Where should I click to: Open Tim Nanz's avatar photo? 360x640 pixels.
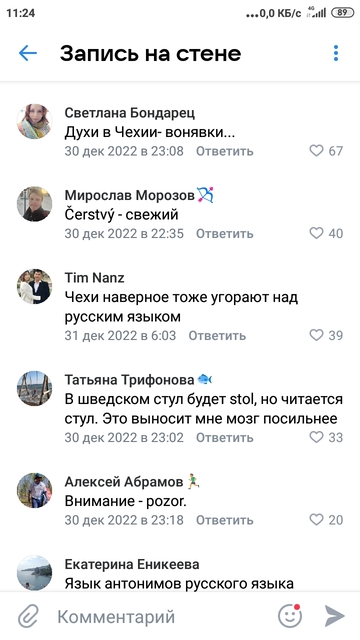click(x=34, y=287)
